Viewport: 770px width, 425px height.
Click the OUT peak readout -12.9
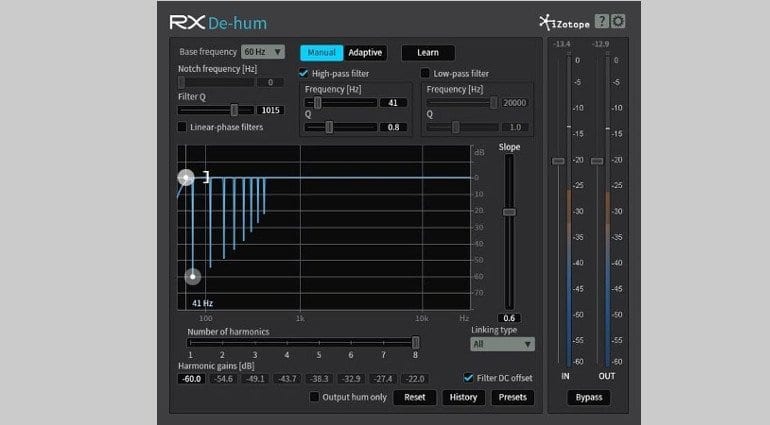click(x=601, y=44)
